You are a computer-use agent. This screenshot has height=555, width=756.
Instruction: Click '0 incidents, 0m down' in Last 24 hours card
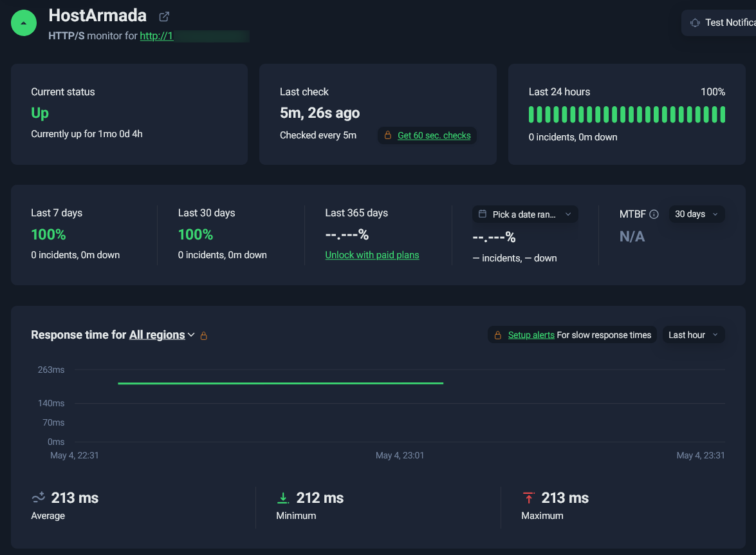[573, 137]
